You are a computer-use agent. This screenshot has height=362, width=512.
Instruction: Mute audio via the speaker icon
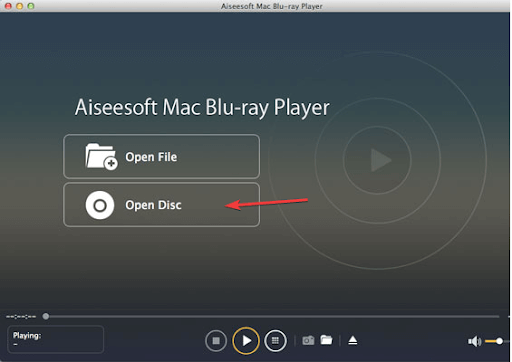[x=474, y=341]
